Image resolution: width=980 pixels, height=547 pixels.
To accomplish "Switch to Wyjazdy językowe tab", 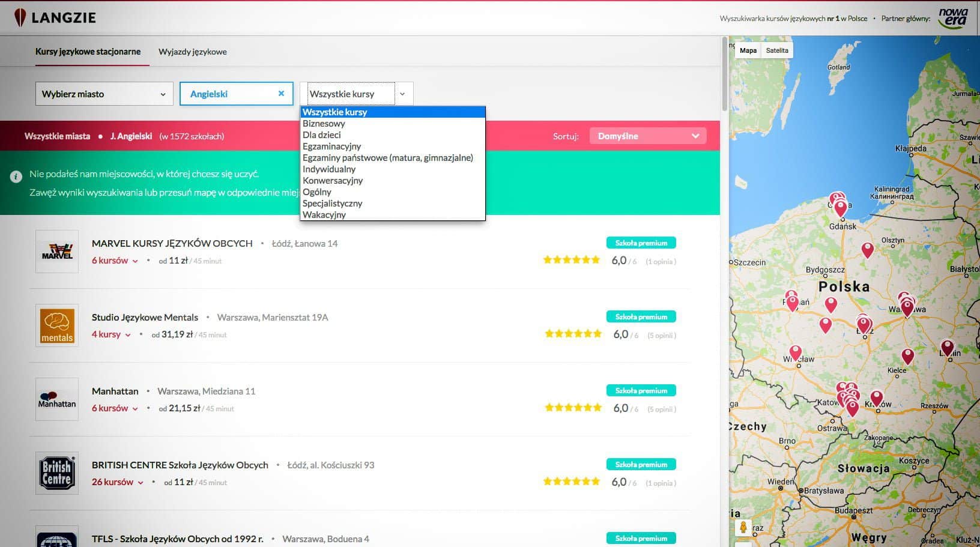I will coord(193,52).
